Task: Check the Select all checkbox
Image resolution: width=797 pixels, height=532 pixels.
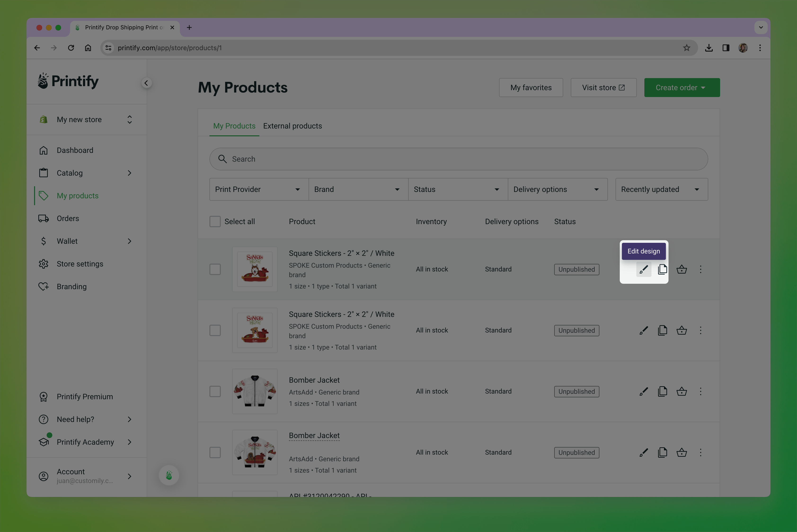Action: (x=215, y=222)
